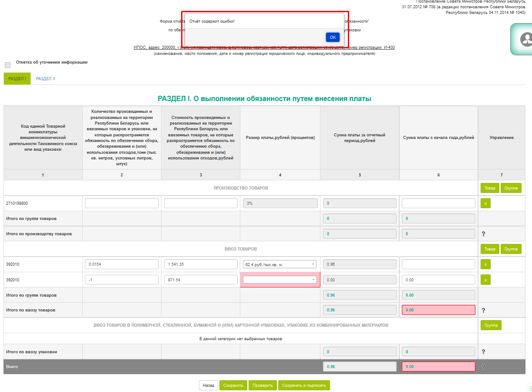
Task: Click the user profile avatar icon
Action: pyautogui.click(x=526, y=39)
